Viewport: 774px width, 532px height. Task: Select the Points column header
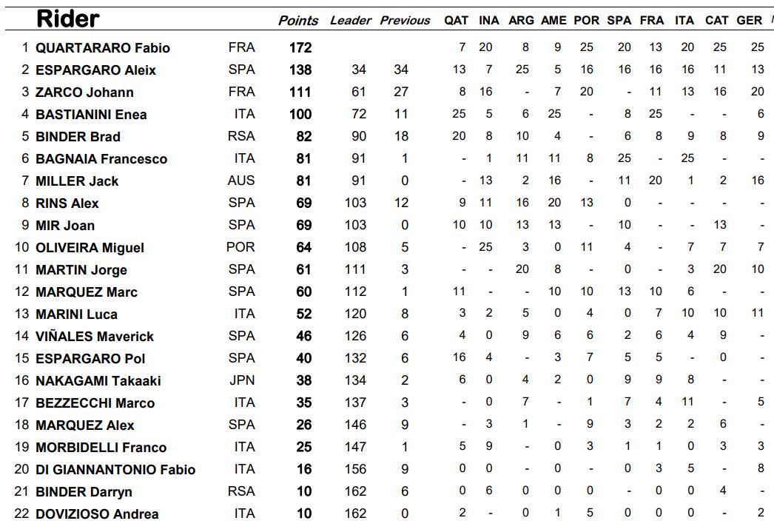[298, 21]
